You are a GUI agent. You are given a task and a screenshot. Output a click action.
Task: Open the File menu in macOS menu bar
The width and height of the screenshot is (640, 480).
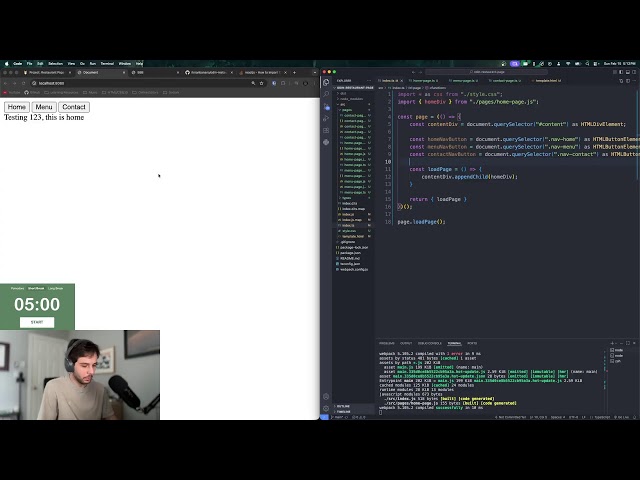29,64
